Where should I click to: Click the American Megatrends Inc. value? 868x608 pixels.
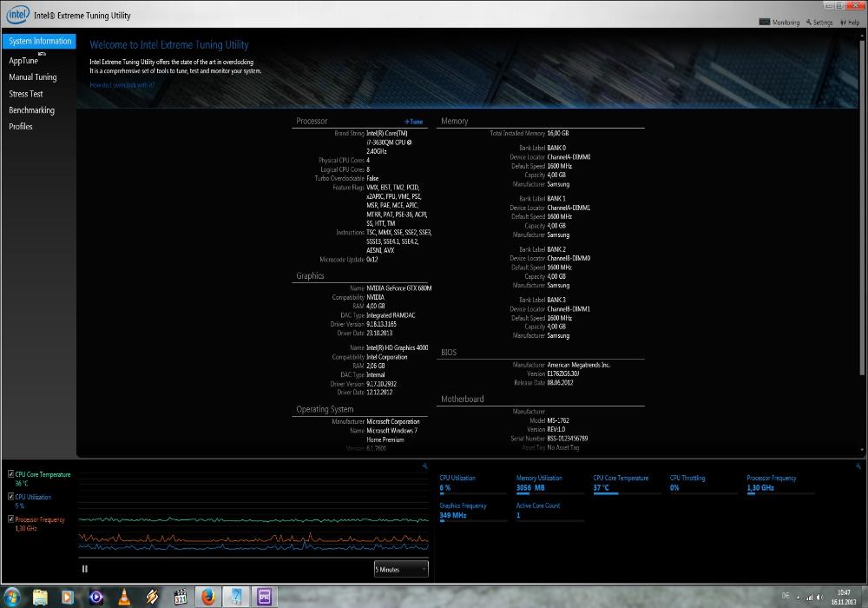(578, 365)
